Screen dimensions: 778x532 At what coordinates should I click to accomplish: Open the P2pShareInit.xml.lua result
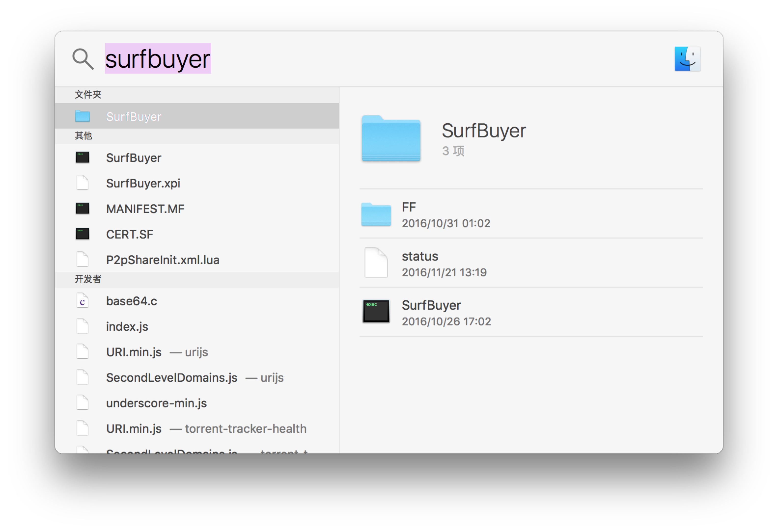[x=162, y=260]
